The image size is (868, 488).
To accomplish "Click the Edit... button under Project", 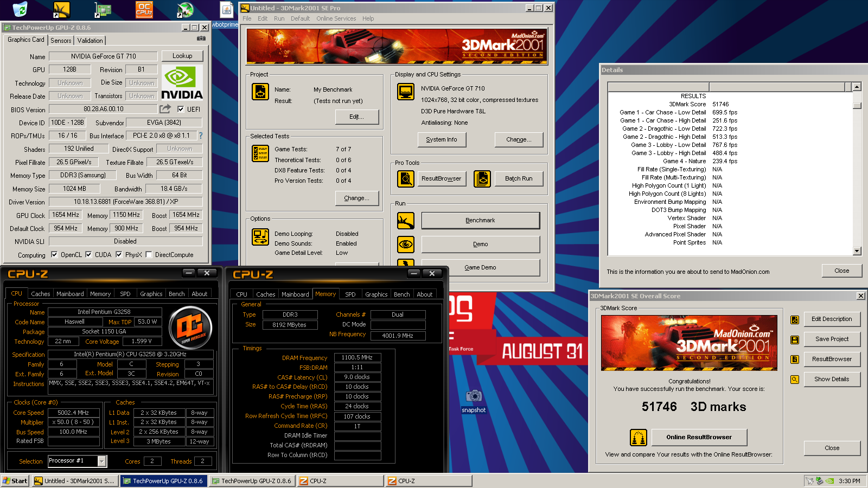I will coord(356,117).
